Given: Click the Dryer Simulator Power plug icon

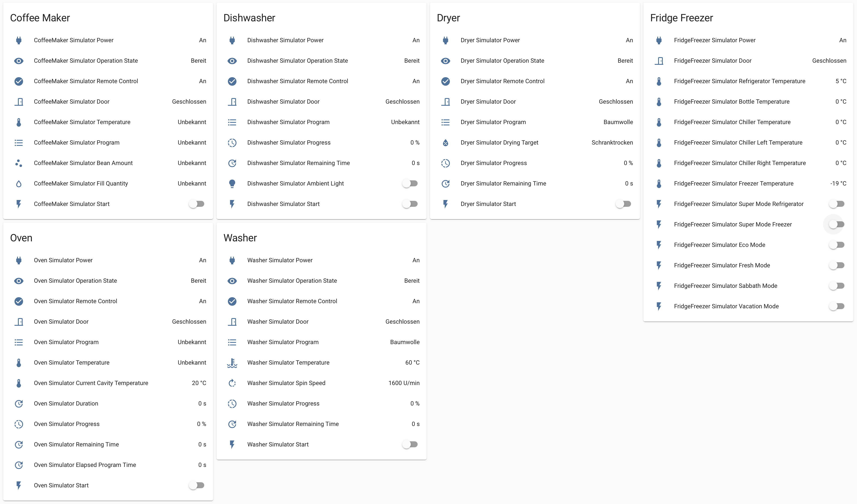Looking at the screenshot, I should coord(446,41).
